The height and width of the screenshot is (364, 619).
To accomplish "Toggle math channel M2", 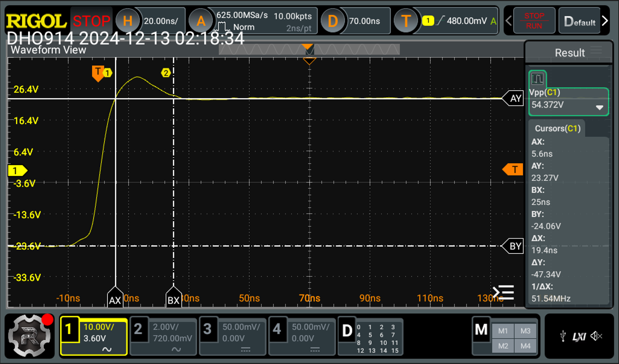I will pyautogui.click(x=503, y=346).
